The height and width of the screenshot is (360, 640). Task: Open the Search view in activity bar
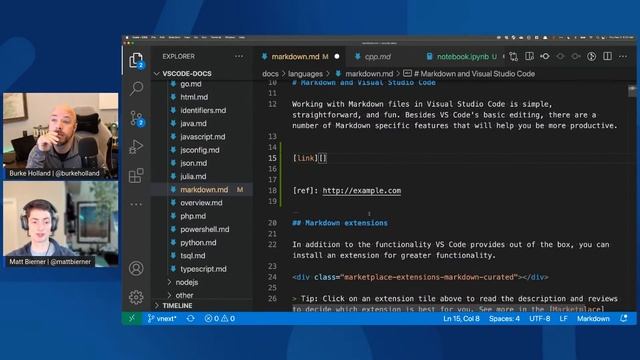(x=136, y=88)
